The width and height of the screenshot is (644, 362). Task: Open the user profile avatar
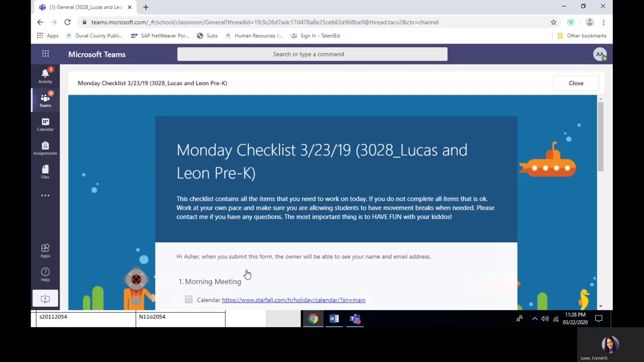(x=600, y=54)
